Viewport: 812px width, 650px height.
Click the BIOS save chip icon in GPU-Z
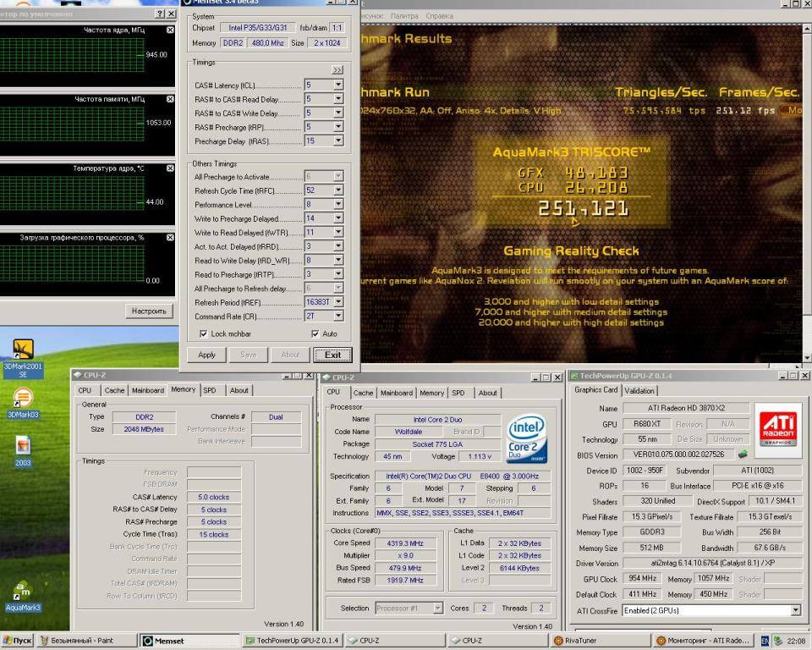click(x=743, y=454)
